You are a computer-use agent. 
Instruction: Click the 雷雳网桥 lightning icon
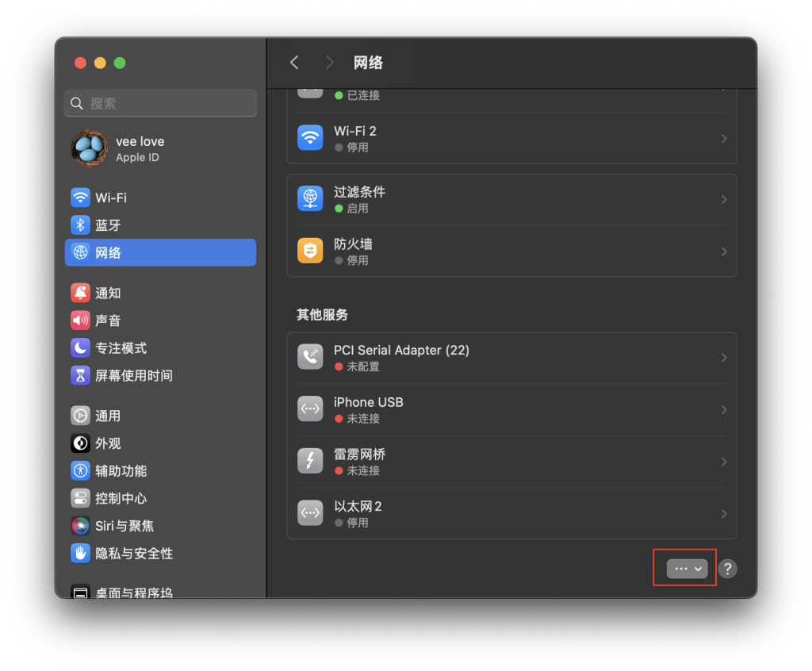[309, 460]
